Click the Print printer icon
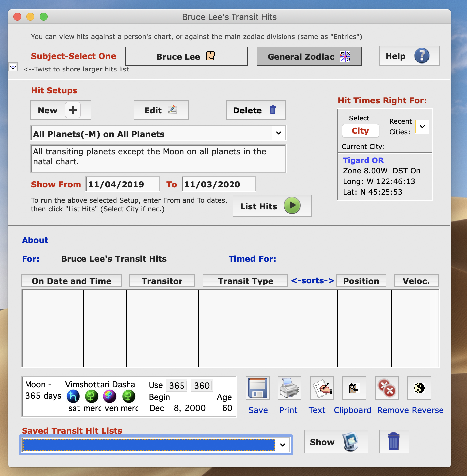 coord(289,388)
